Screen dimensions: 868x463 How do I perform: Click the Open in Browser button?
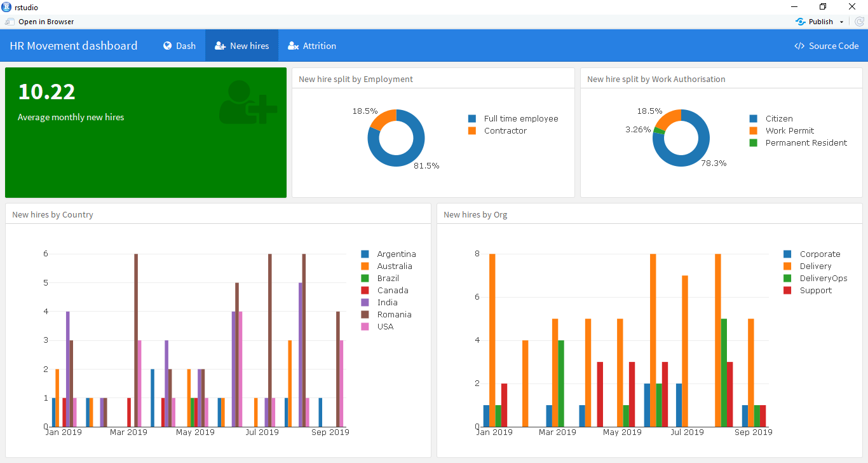pos(41,21)
